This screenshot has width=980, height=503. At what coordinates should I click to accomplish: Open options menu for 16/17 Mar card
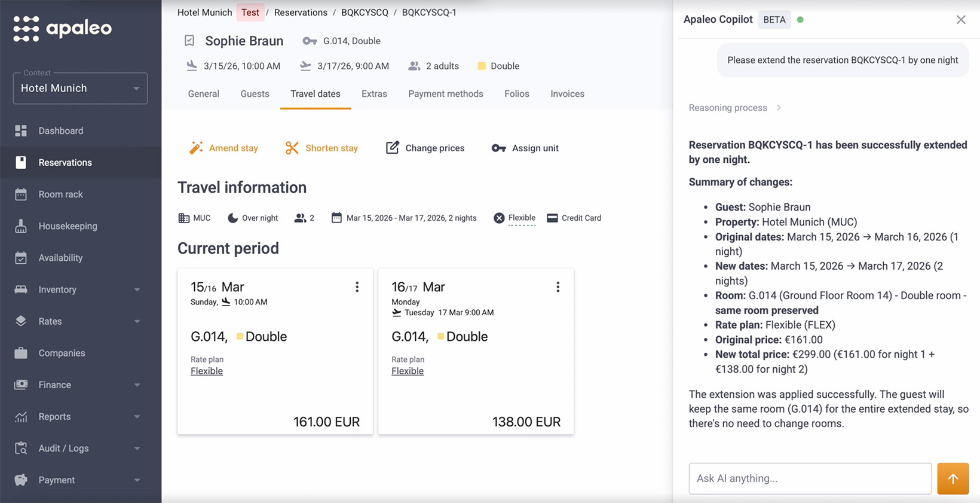point(558,287)
